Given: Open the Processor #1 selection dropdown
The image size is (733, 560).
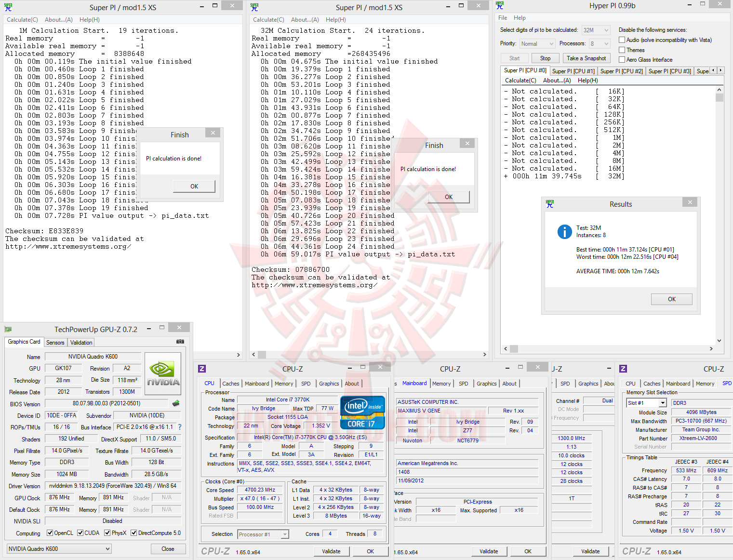Looking at the screenshot, I should click(x=263, y=534).
